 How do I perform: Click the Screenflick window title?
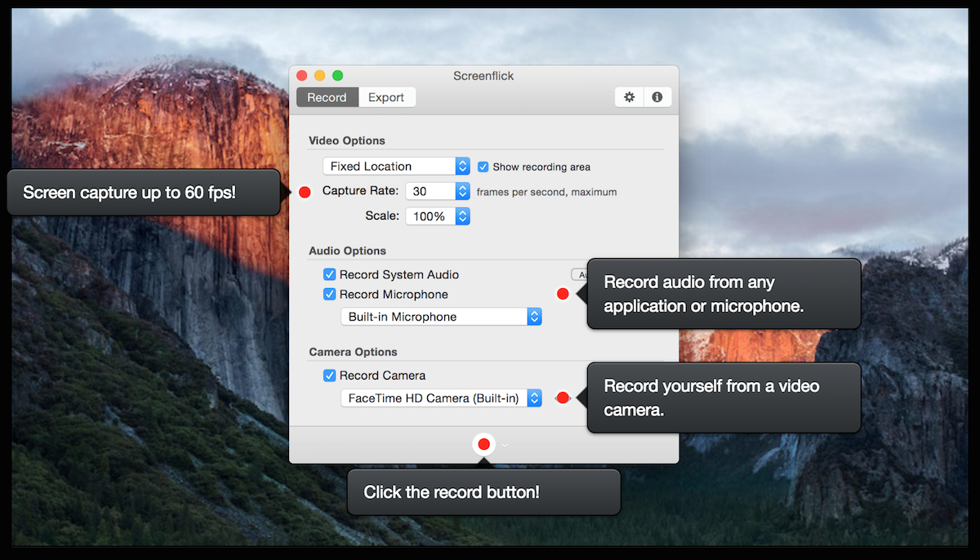483,76
